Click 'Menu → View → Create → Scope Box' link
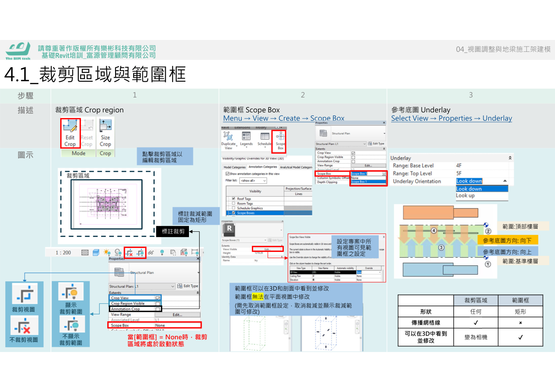 pyautogui.click(x=283, y=119)
